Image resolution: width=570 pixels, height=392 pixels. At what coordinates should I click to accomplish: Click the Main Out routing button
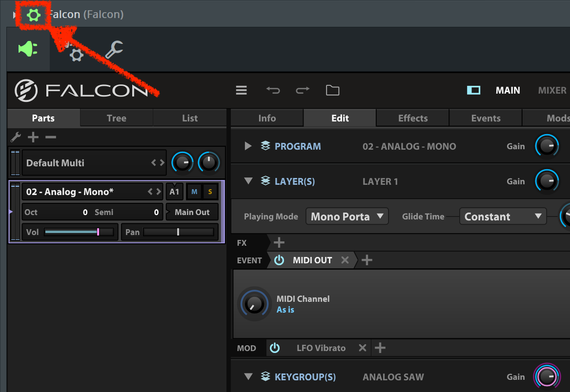click(192, 212)
